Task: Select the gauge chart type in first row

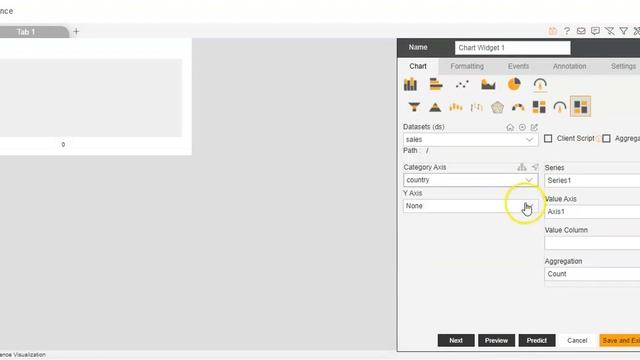Action: (x=540, y=84)
